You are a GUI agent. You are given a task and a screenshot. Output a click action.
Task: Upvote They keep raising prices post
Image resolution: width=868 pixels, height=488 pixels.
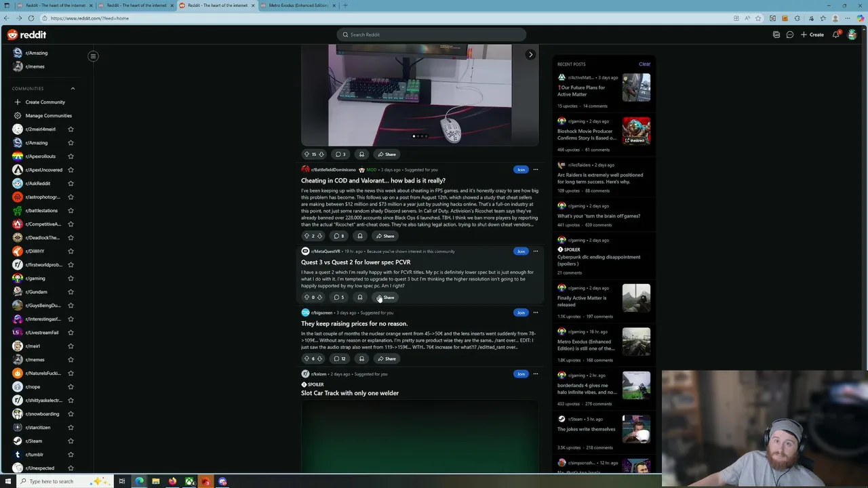click(x=306, y=359)
